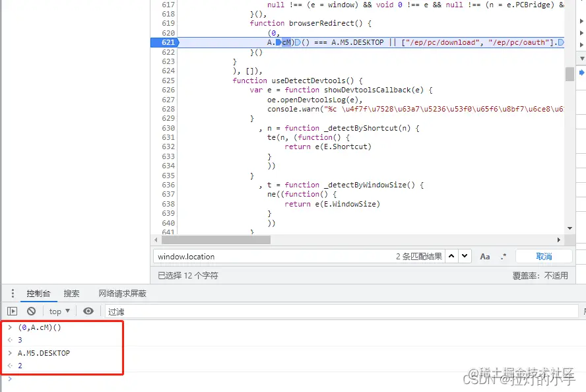The width and height of the screenshot is (586, 392).
Task: Click the right sidebar down triangle expander
Action: pyautogui.click(x=582, y=58)
